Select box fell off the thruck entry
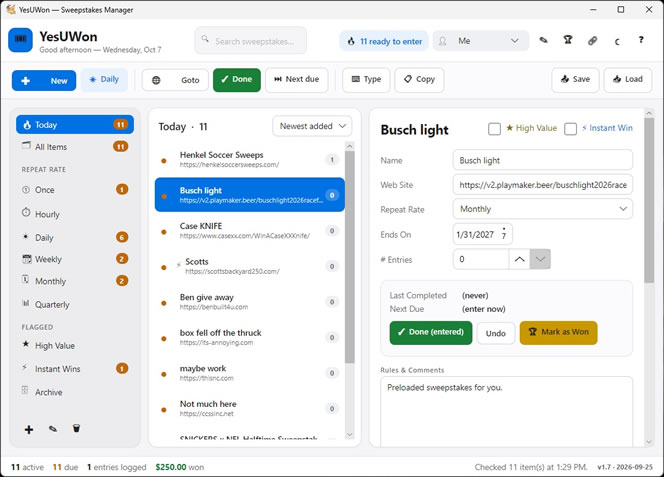The height and width of the screenshot is (477, 664). [249, 337]
